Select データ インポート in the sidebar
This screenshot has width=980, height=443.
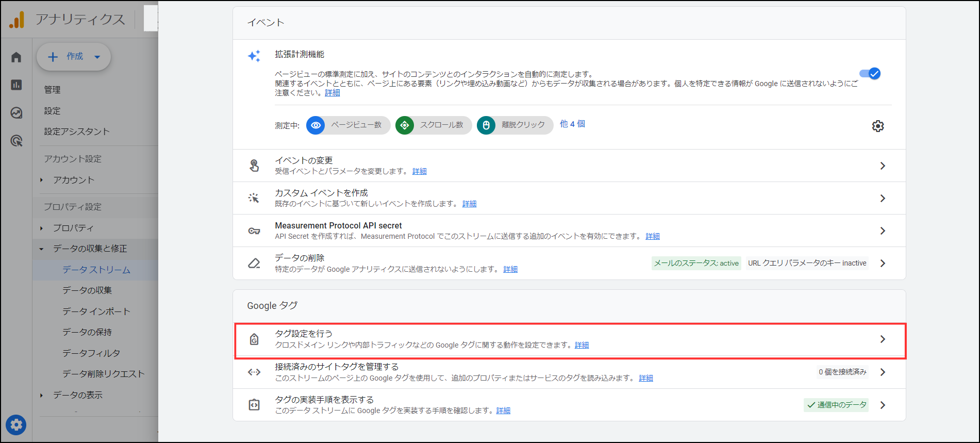pyautogui.click(x=96, y=311)
